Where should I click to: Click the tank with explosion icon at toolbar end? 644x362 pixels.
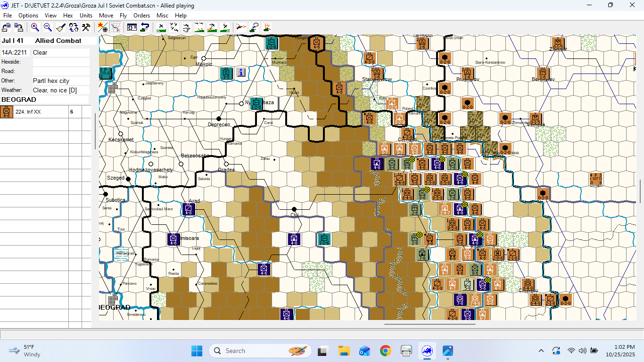click(266, 27)
